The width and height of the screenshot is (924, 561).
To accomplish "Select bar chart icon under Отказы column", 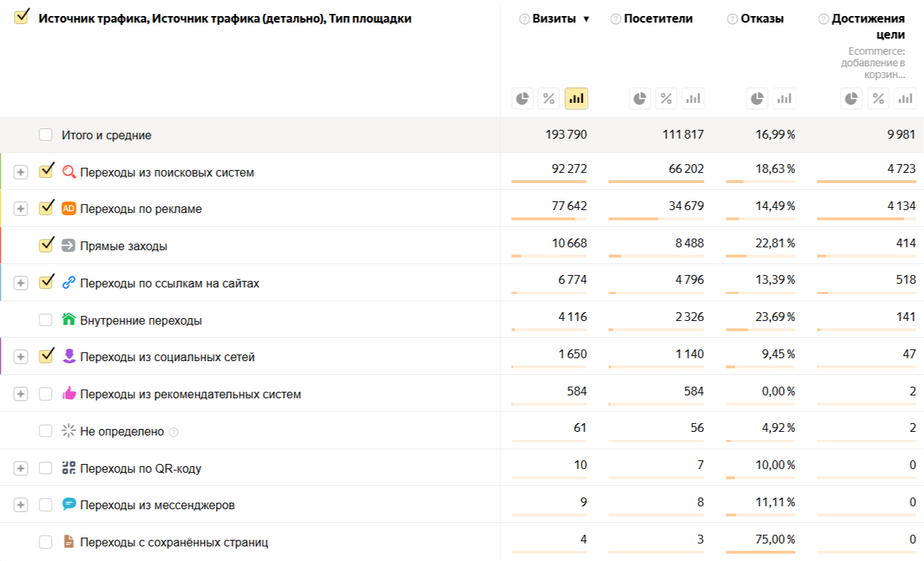I will [x=784, y=98].
